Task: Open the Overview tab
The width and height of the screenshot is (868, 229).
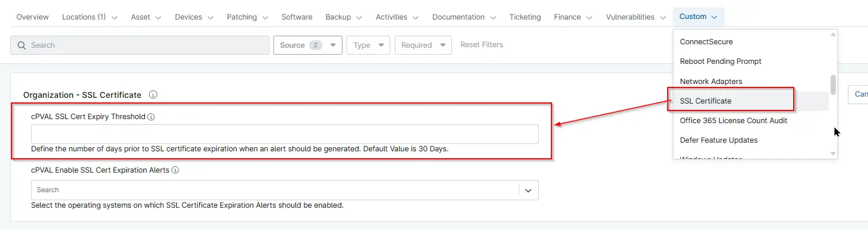Action: click(x=32, y=17)
